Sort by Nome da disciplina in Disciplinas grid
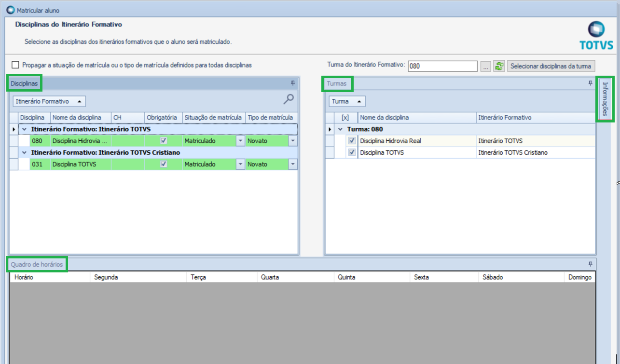The image size is (620, 364). pyautogui.click(x=81, y=118)
